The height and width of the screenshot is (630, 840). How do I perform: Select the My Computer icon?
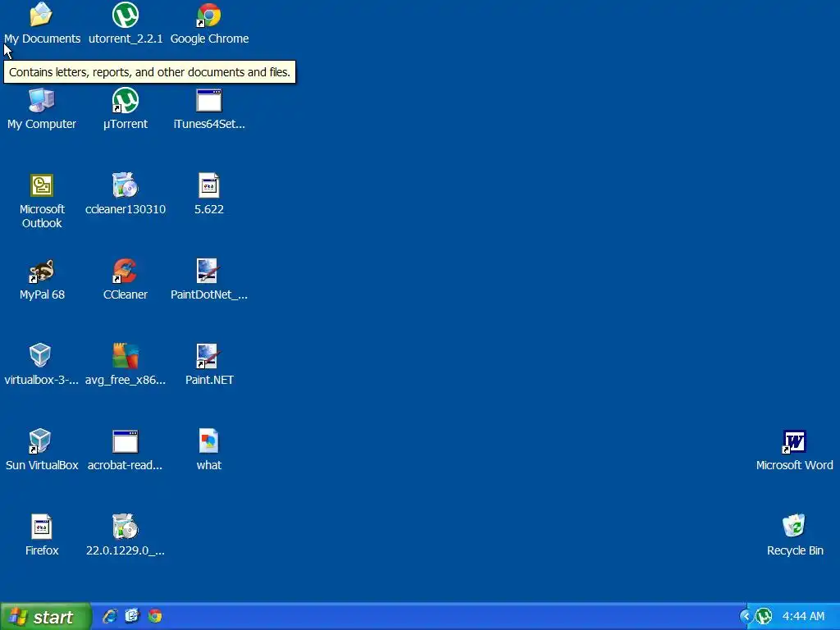(41, 100)
